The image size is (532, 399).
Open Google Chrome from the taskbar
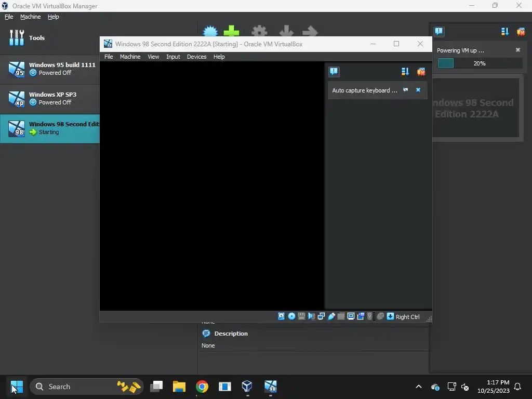click(202, 387)
